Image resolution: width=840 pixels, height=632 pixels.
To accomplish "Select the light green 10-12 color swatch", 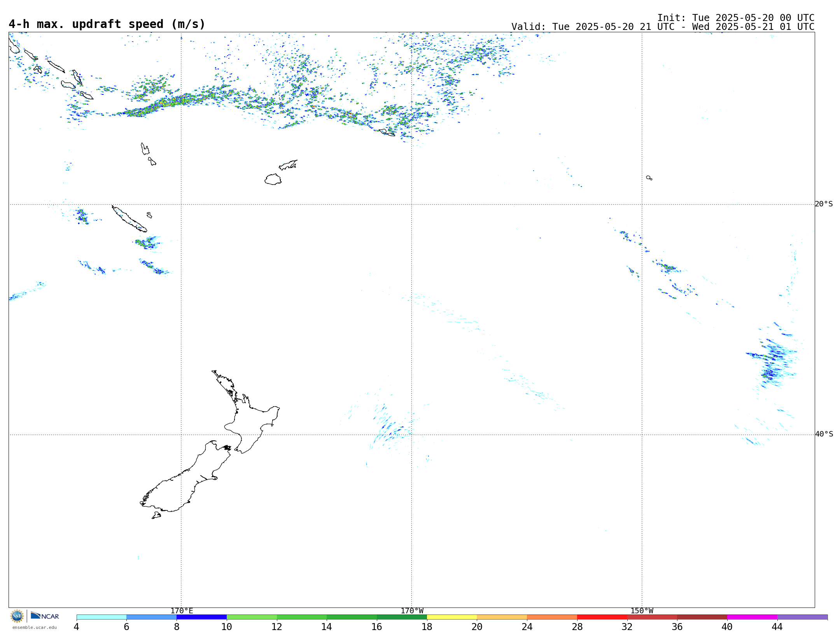I will pyautogui.click(x=252, y=617).
